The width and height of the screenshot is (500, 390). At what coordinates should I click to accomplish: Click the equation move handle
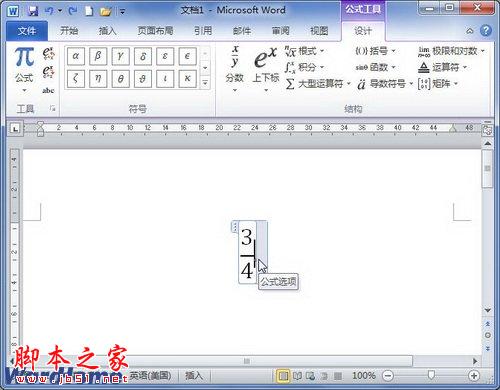[235, 227]
